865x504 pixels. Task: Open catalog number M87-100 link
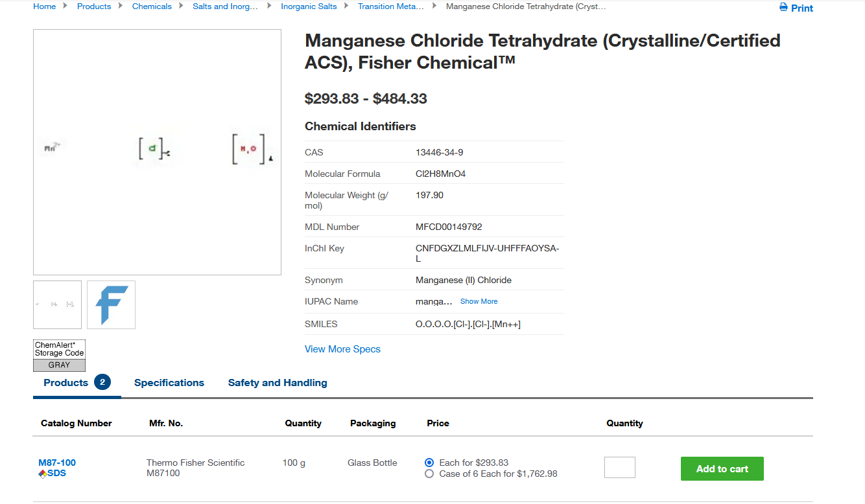pyautogui.click(x=57, y=463)
